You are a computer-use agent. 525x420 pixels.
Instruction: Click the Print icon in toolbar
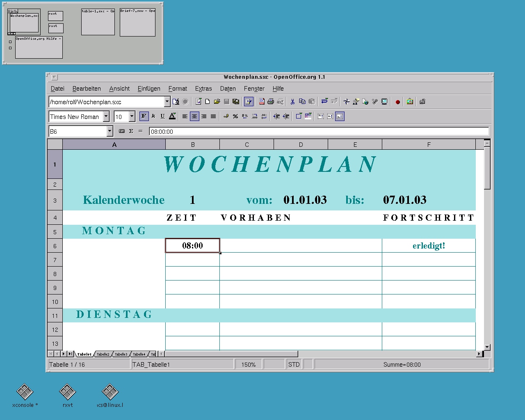[271, 102]
